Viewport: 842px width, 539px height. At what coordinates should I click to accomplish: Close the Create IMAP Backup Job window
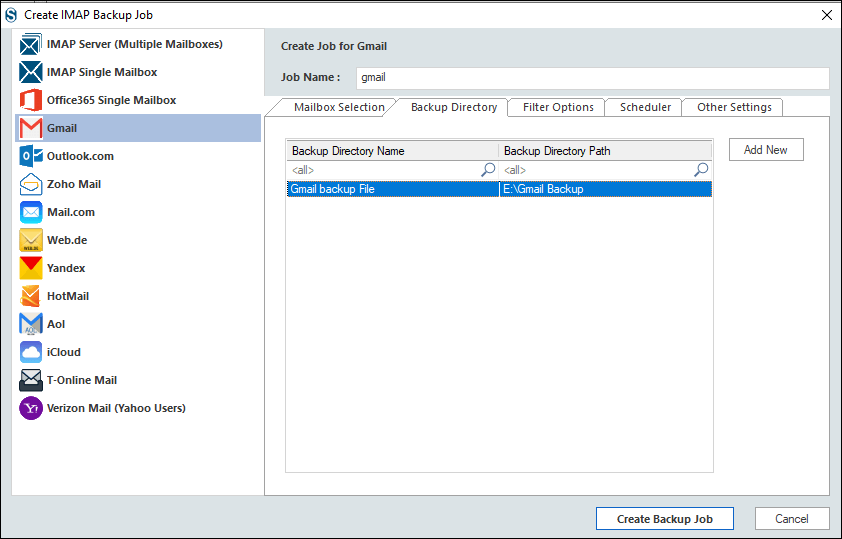click(827, 15)
